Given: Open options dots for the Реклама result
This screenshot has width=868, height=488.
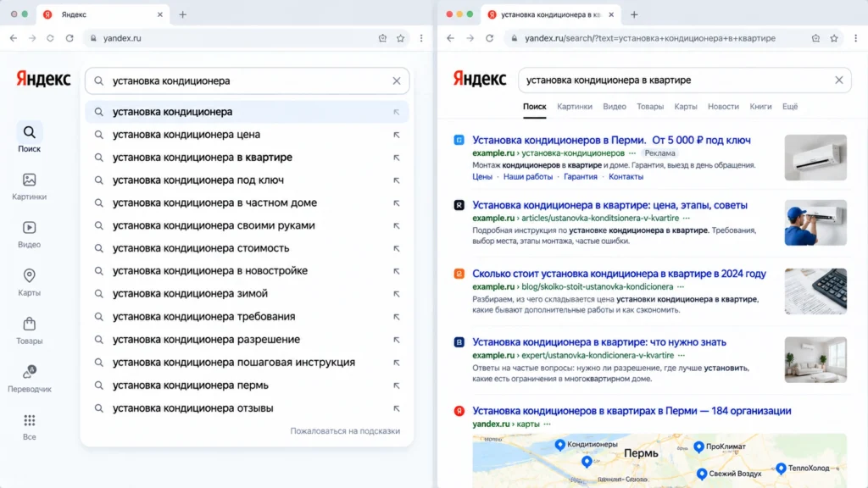Looking at the screenshot, I should click(632, 153).
